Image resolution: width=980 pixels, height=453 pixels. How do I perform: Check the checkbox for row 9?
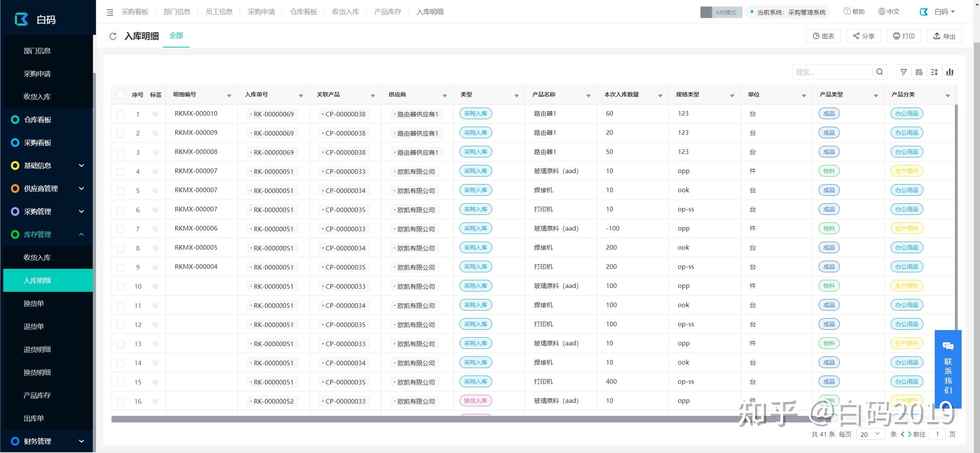coord(120,267)
